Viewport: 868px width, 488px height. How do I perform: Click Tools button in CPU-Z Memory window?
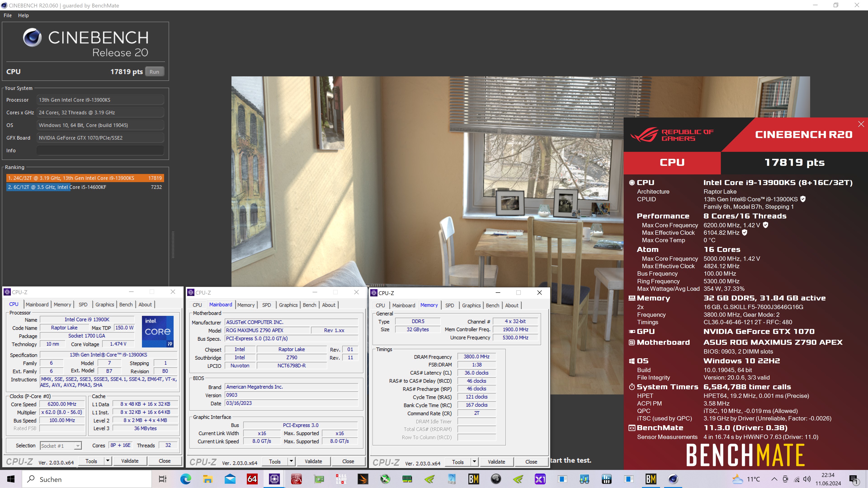coord(458,462)
